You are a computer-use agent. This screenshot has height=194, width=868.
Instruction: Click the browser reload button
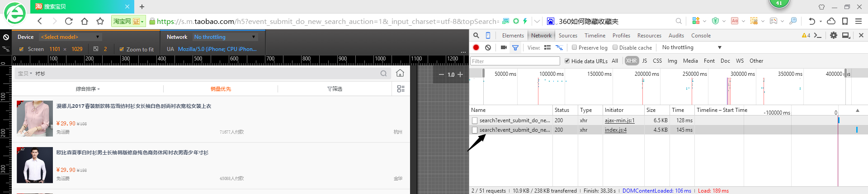[69, 21]
